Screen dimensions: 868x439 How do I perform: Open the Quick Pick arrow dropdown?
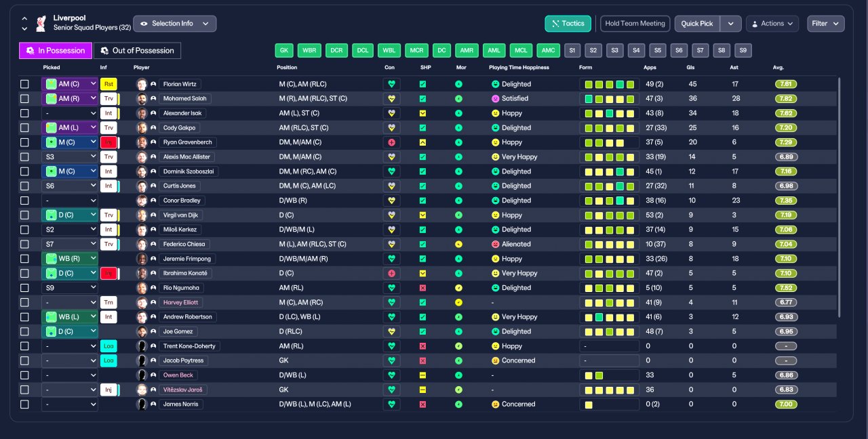point(730,24)
